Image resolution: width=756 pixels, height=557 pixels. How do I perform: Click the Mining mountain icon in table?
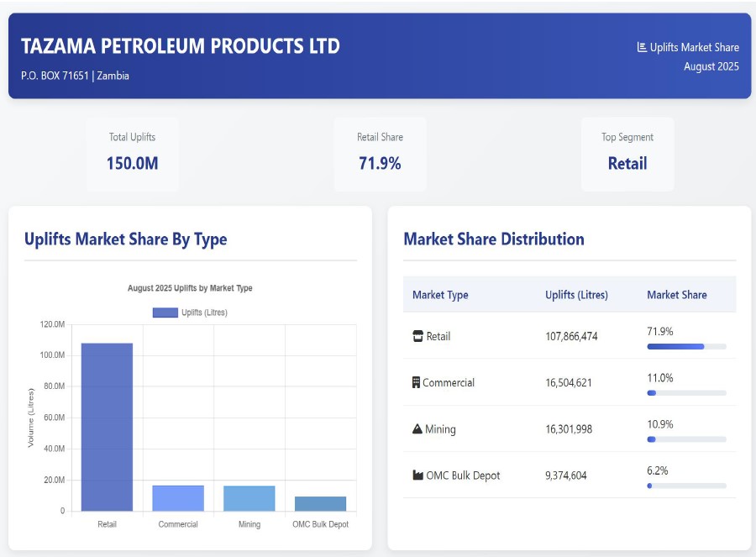click(417, 429)
